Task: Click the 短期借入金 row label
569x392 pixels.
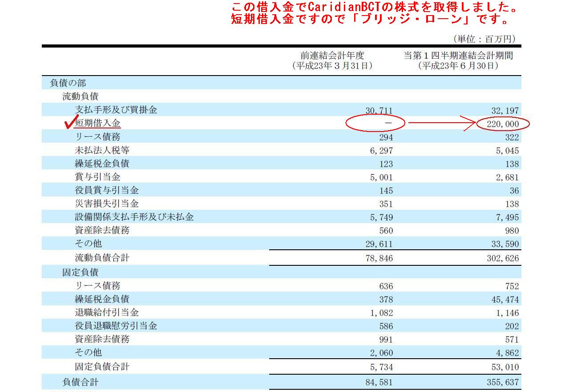Action: (x=97, y=123)
